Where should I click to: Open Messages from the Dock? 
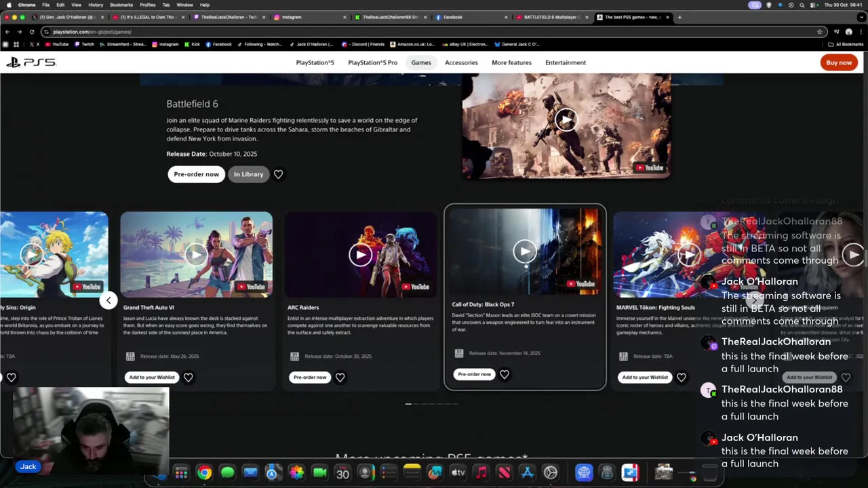click(227, 473)
